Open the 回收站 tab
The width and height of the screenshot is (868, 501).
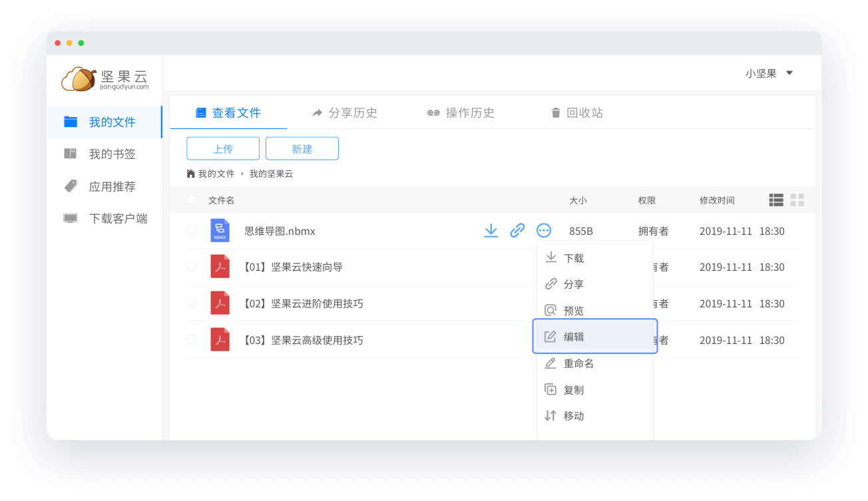(x=576, y=113)
